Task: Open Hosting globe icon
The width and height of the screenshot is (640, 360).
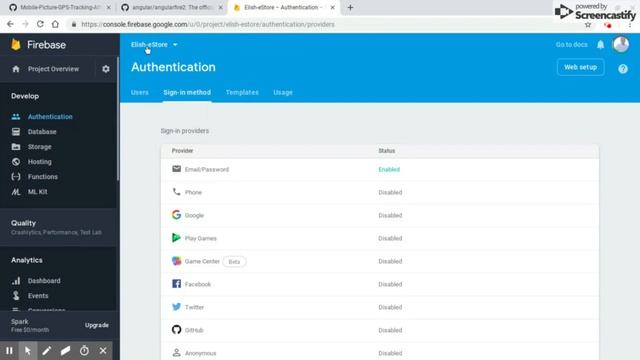Action: point(16,162)
